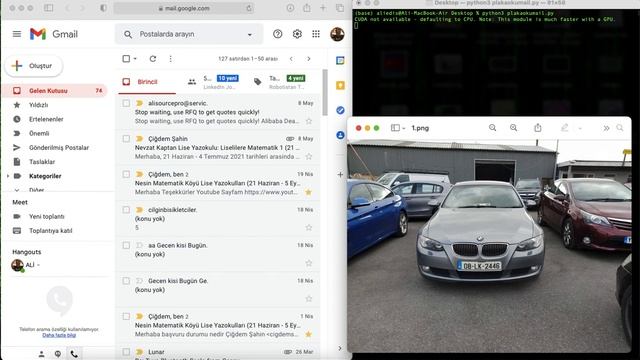Hide the Gmail side panel arrow

[x=340, y=348]
